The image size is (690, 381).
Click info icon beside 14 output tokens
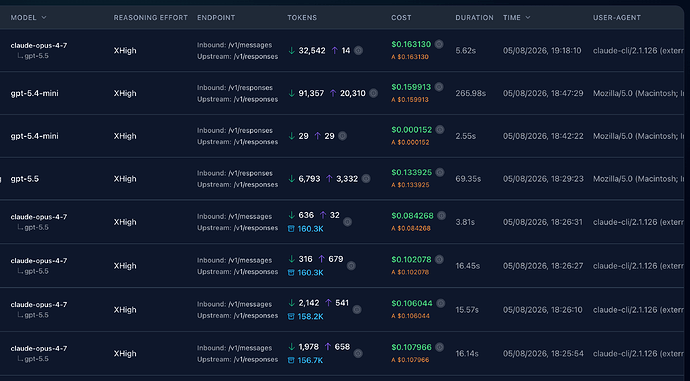[x=359, y=51]
